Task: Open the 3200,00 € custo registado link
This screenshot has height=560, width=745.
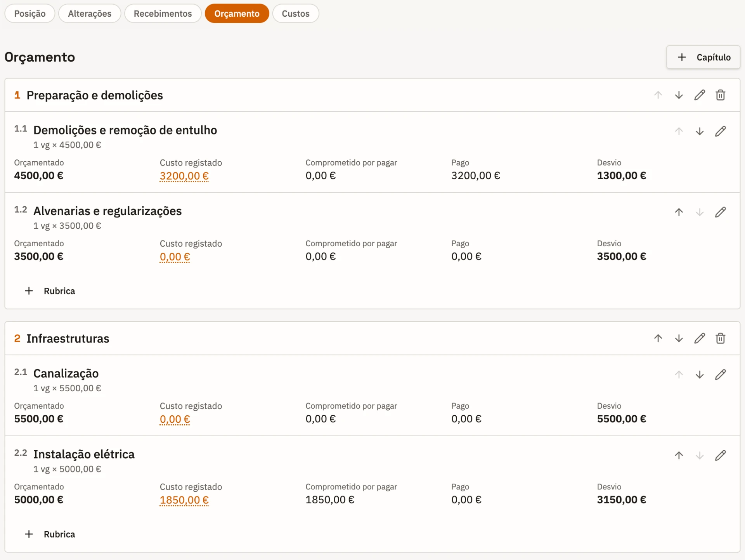Action: click(x=184, y=176)
